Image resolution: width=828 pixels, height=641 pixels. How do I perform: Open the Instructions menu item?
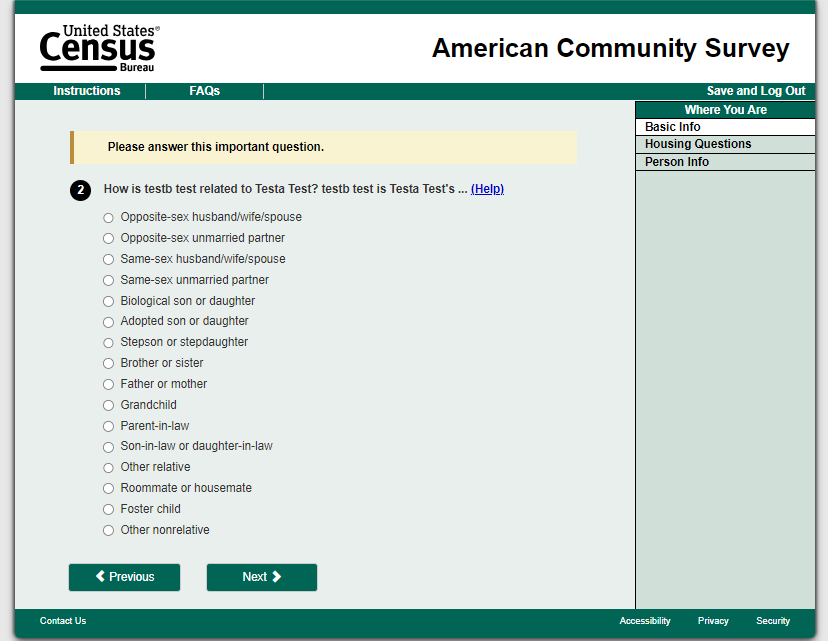point(87,91)
